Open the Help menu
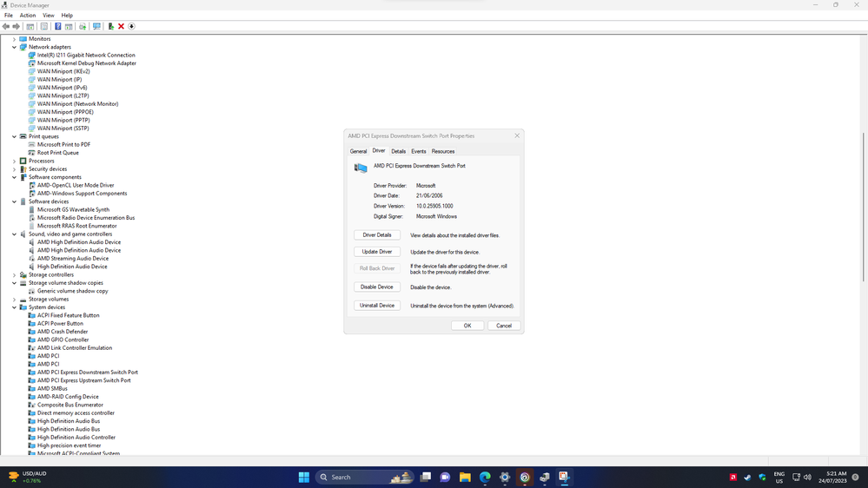 tap(67, 16)
